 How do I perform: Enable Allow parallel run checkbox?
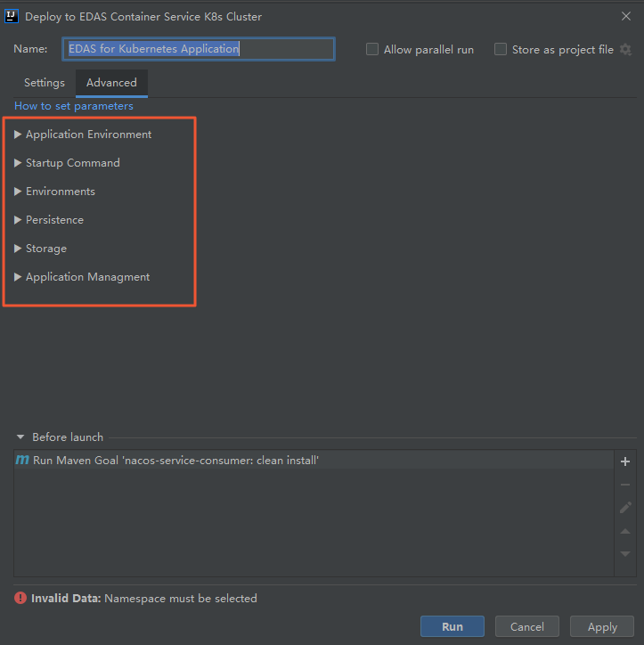(x=372, y=49)
